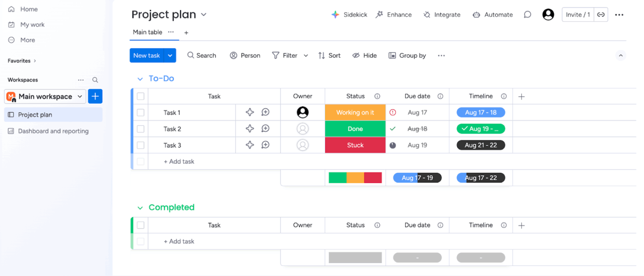This screenshot has width=644, height=276.
Task: Open the Search tool
Action: pos(201,55)
